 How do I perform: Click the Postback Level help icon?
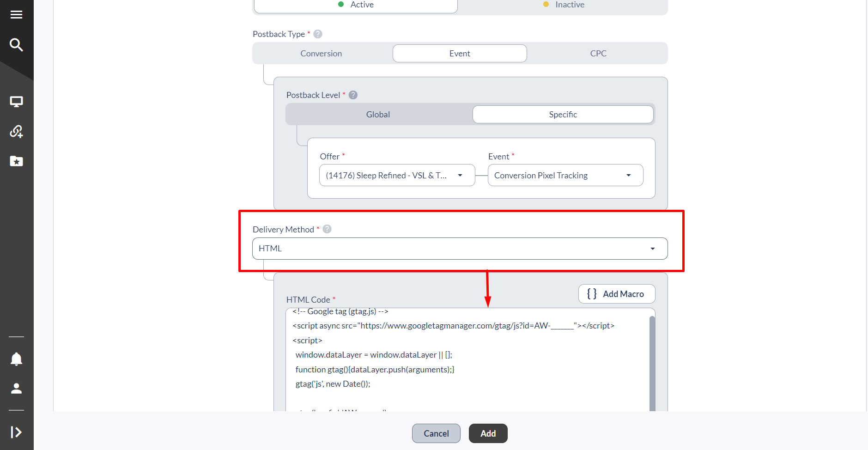[x=353, y=95]
